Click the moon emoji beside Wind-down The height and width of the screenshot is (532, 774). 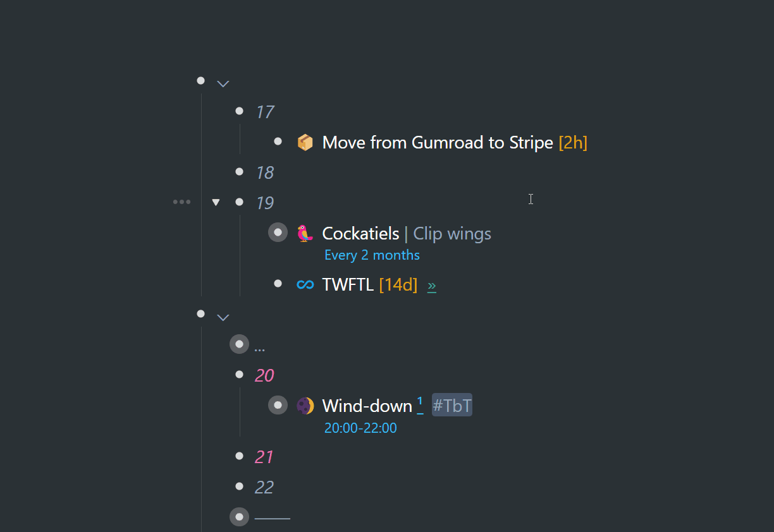pos(305,406)
